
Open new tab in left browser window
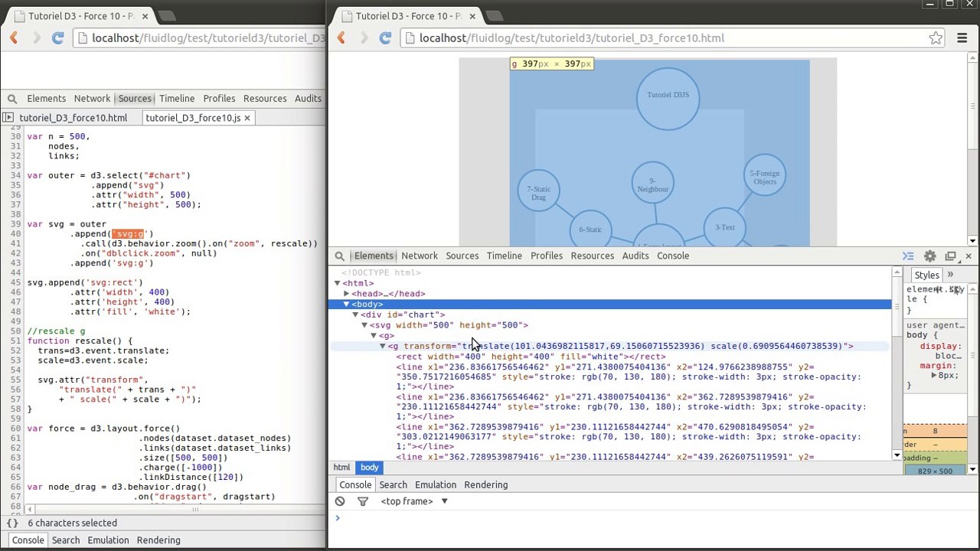pyautogui.click(x=167, y=15)
